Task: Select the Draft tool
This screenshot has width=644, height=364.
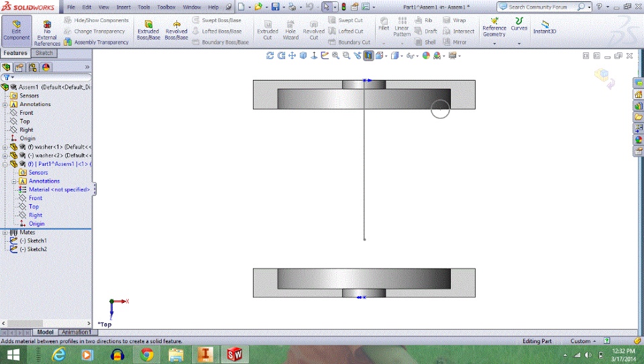Action: click(x=426, y=32)
